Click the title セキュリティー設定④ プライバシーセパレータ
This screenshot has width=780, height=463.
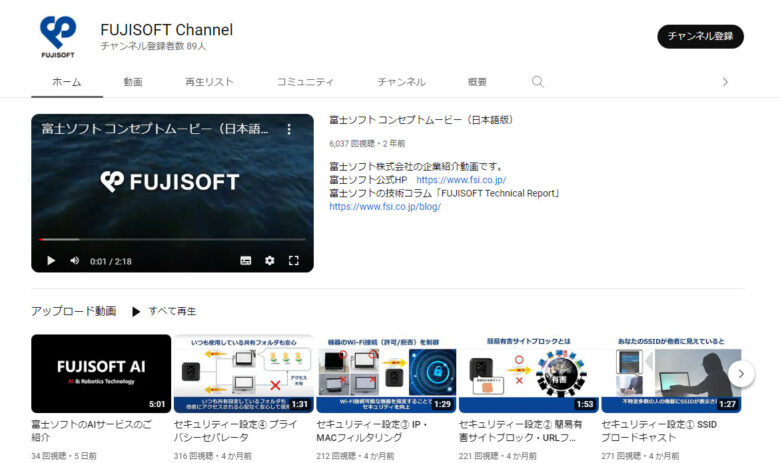pos(235,431)
